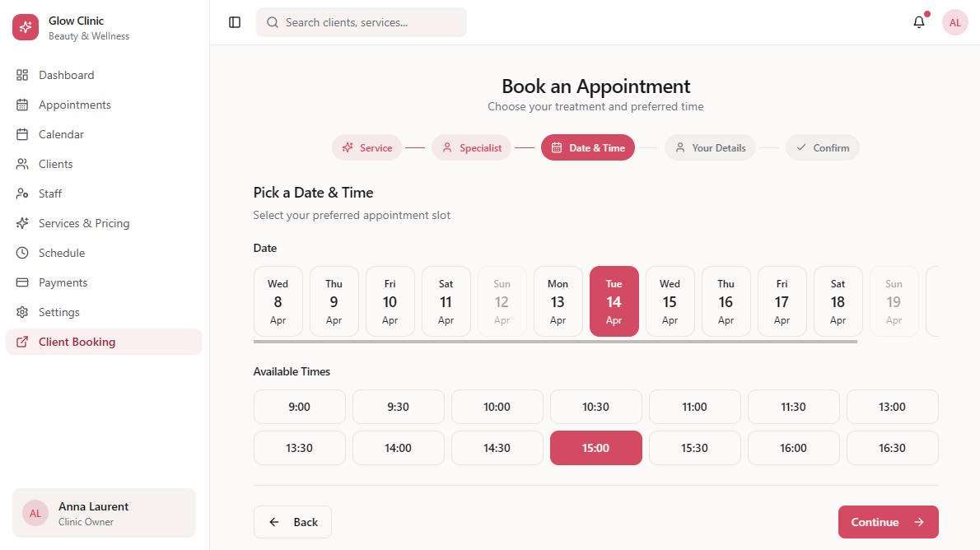Return to the Specialist step
Viewport: 980px width, 550px height.
tap(471, 148)
